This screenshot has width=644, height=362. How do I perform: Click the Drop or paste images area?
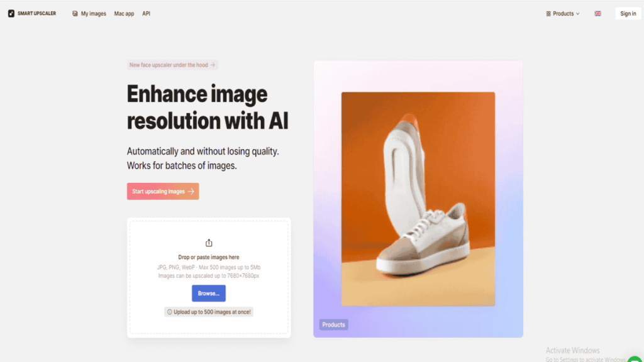point(209,277)
